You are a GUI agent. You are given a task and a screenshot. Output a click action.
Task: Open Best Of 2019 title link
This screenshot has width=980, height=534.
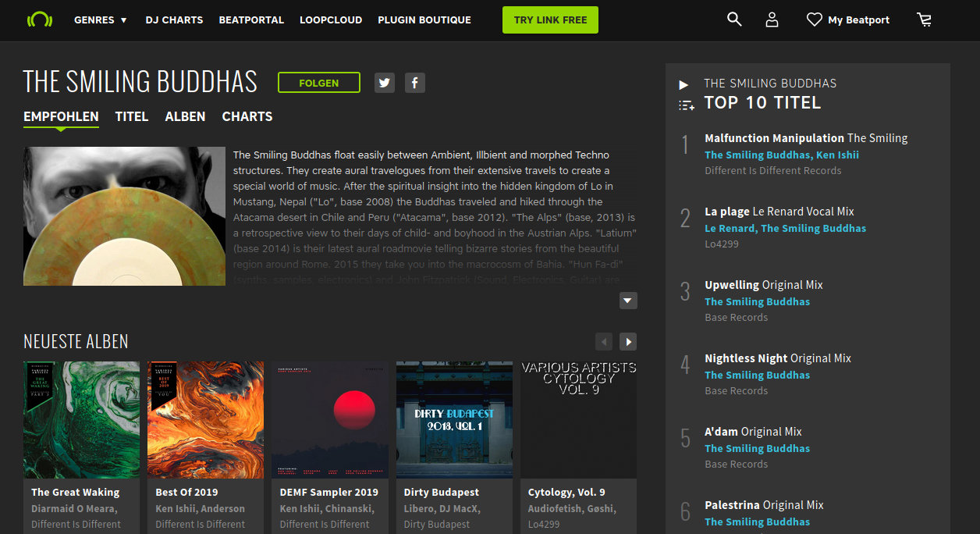pos(186,493)
